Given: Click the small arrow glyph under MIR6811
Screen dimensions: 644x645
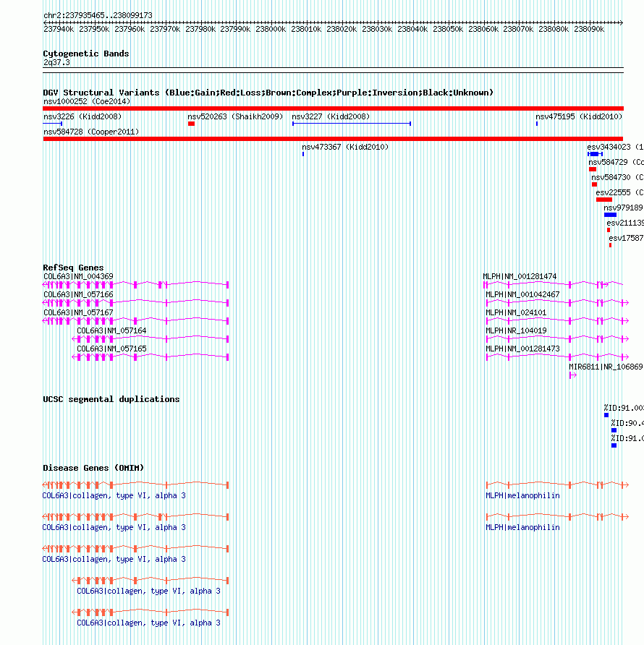Looking at the screenshot, I should pyautogui.click(x=573, y=375).
